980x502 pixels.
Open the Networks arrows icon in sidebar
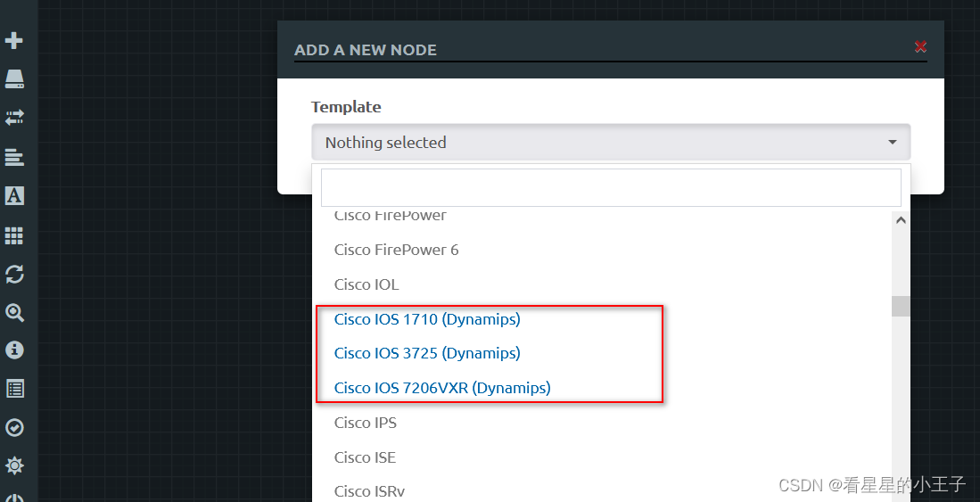13,118
